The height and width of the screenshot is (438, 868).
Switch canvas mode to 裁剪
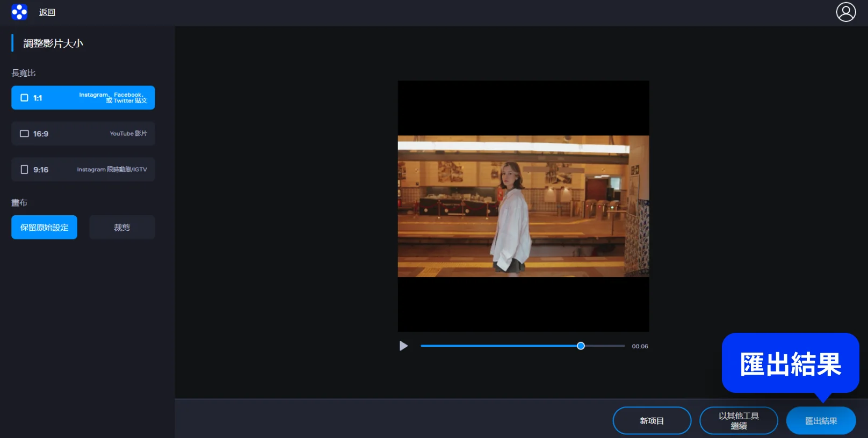(122, 228)
